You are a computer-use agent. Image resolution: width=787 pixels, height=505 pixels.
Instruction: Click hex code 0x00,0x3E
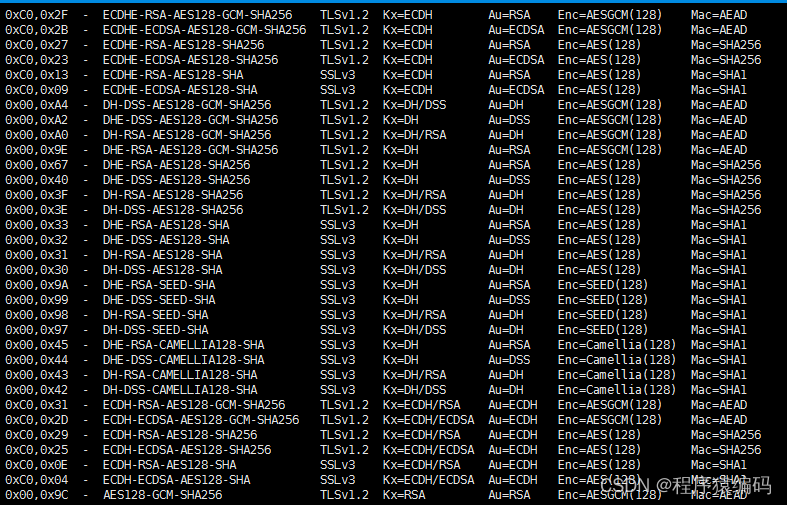pyautogui.click(x=37, y=210)
